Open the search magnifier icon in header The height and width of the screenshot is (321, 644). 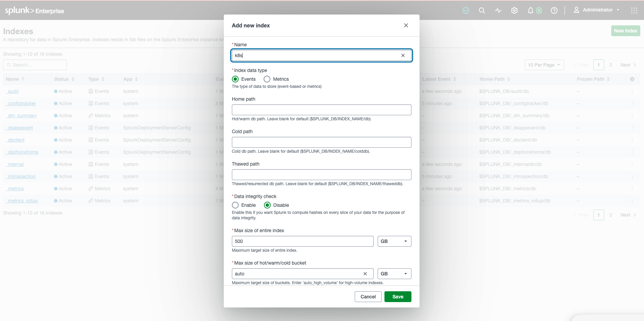(482, 10)
